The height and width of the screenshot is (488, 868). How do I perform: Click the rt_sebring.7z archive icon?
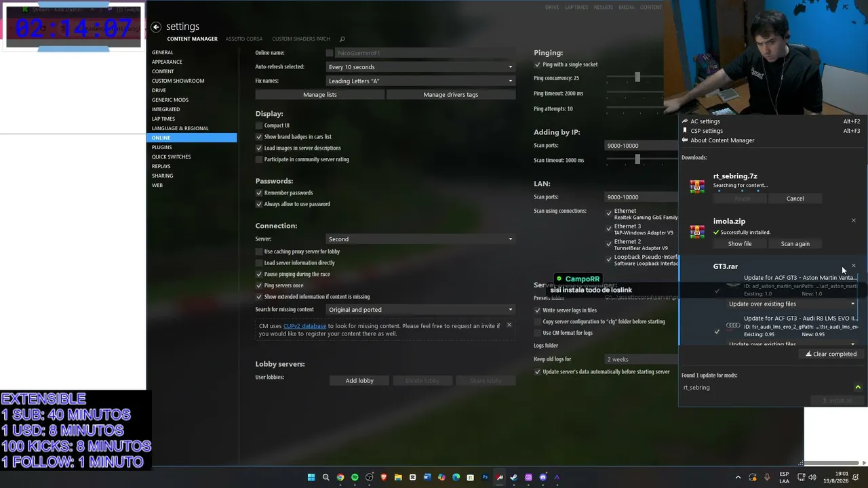[696, 186]
